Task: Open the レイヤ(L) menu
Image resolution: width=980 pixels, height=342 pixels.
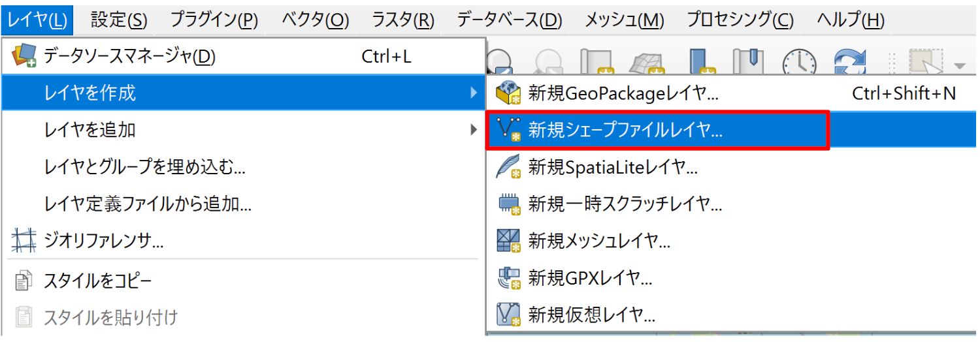Action: pyautogui.click(x=37, y=20)
